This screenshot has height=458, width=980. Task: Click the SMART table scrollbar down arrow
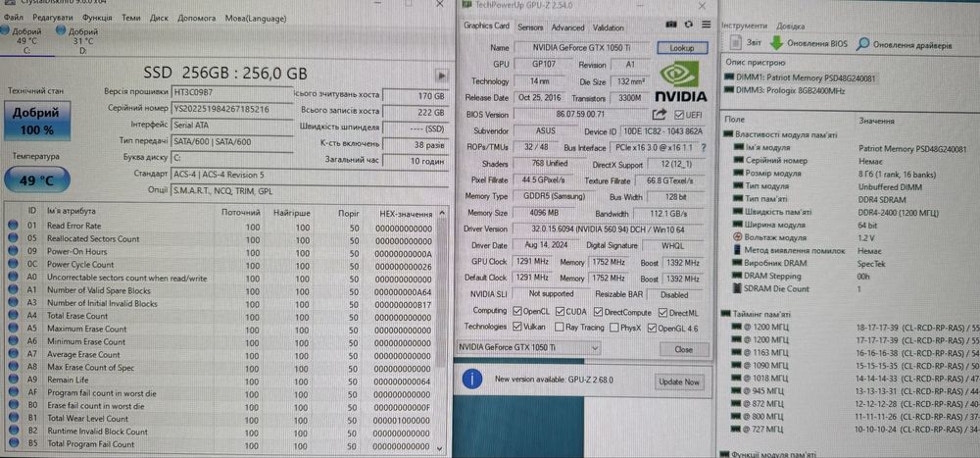tap(441, 447)
